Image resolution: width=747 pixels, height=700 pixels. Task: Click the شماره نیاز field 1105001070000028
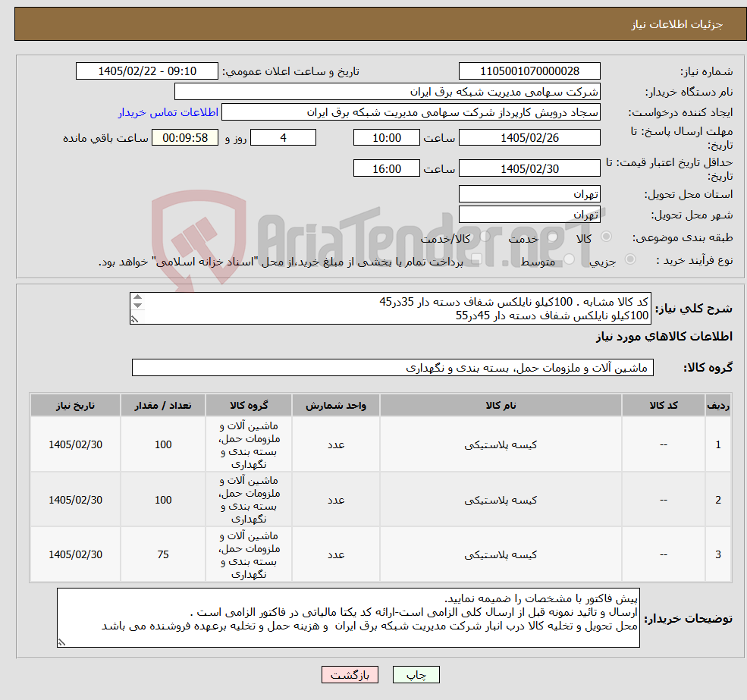tap(529, 71)
